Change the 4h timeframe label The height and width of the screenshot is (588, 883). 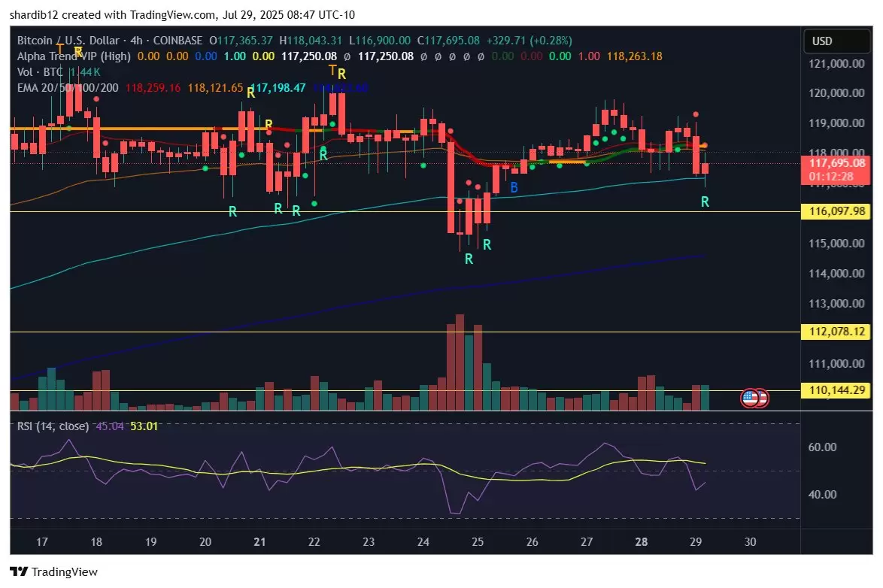click(136, 41)
